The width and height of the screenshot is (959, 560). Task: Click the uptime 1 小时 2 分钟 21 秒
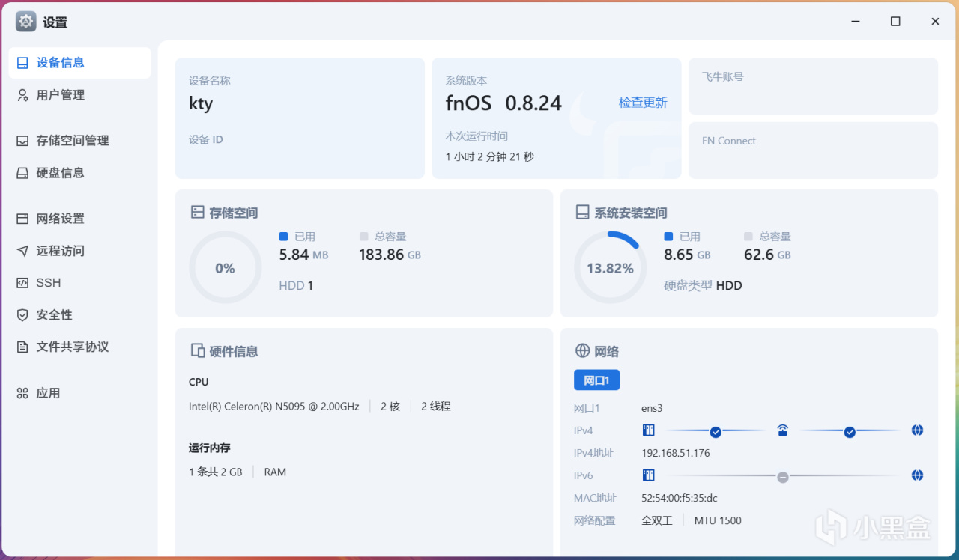[490, 157]
